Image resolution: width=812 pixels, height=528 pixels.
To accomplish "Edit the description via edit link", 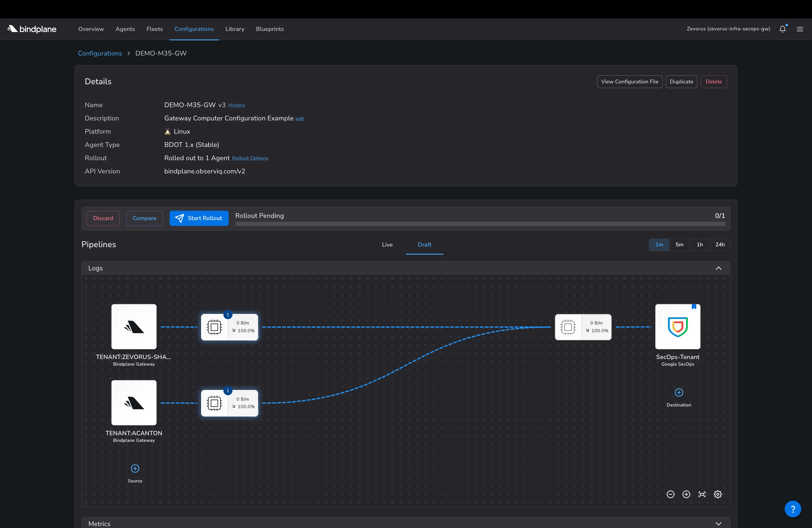I will pyautogui.click(x=300, y=119).
